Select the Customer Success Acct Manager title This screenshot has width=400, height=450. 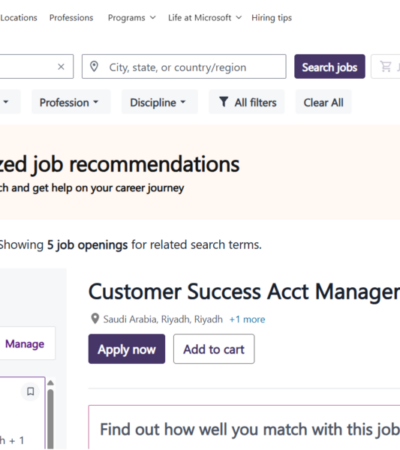click(244, 292)
